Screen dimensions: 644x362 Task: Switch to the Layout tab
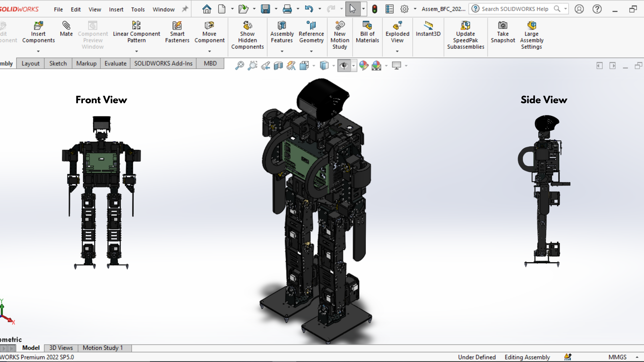[x=30, y=63]
